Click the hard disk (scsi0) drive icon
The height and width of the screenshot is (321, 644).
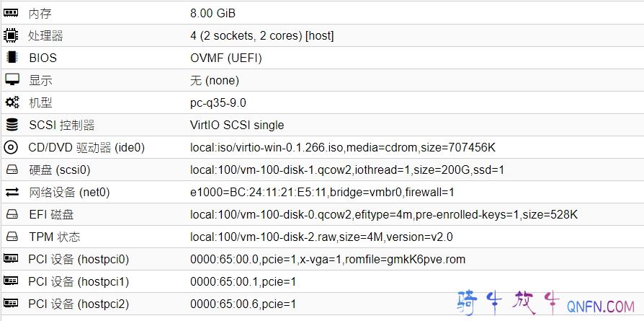(12, 170)
